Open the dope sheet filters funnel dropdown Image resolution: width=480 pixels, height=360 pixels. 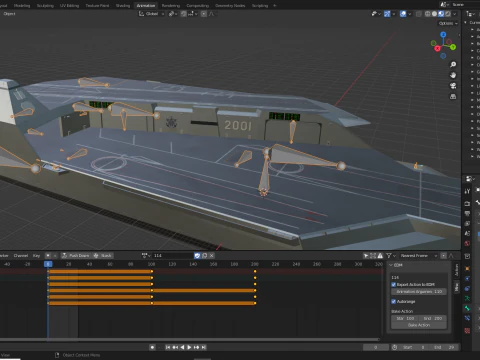(390, 256)
